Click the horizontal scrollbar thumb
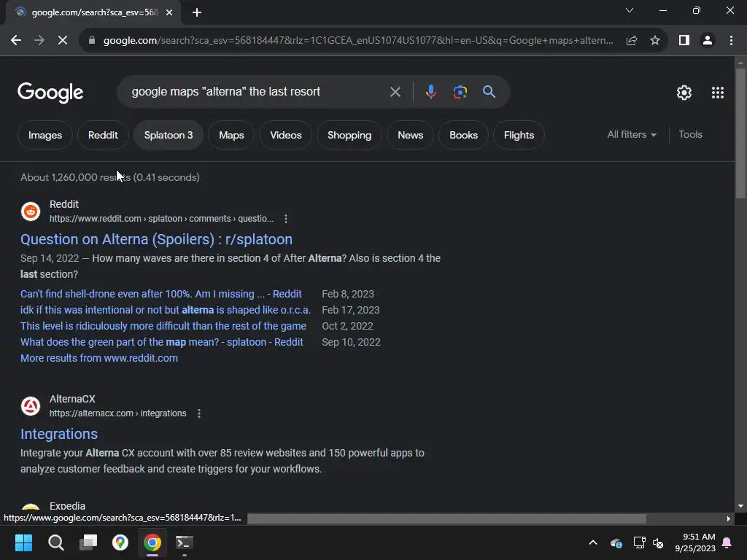747x560 pixels. pyautogui.click(x=447, y=518)
